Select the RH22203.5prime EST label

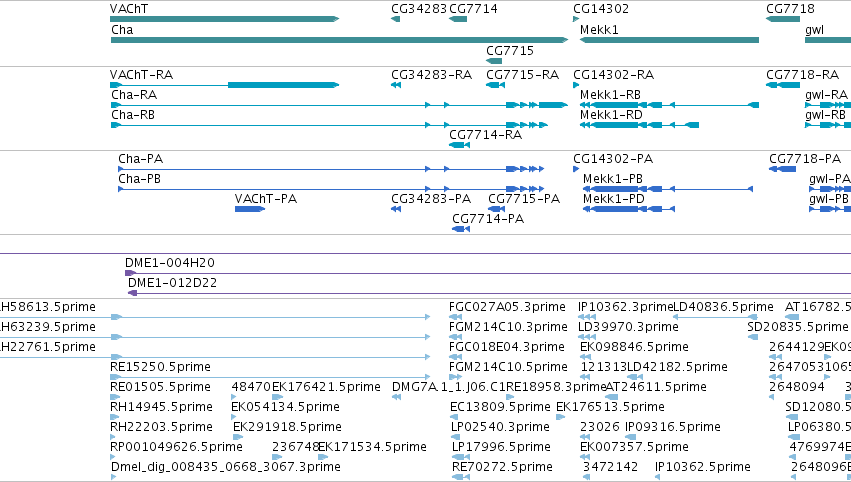point(161,427)
